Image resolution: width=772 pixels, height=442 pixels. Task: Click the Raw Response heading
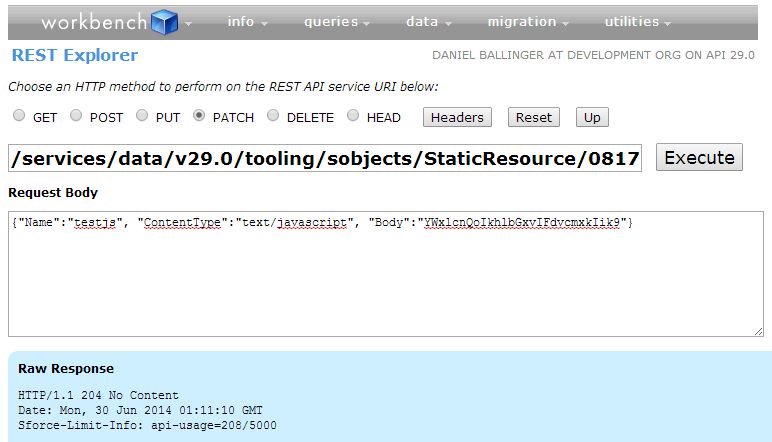click(x=66, y=369)
